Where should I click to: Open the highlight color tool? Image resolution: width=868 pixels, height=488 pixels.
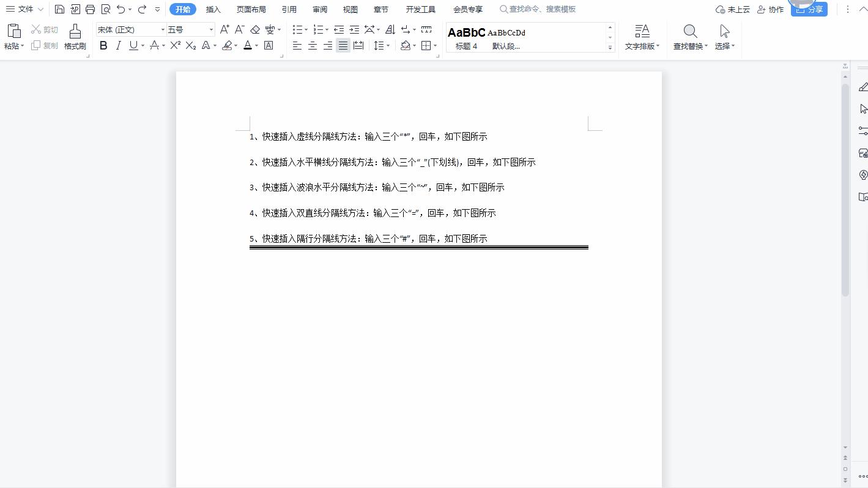point(228,45)
